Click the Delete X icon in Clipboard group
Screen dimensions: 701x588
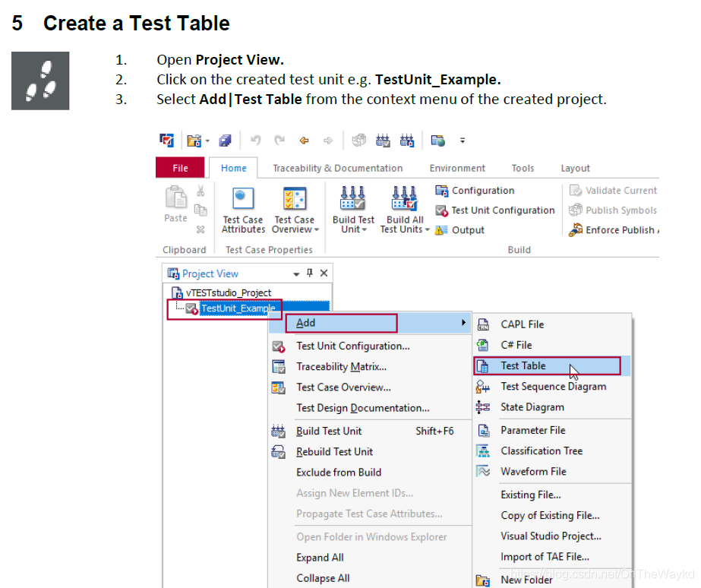click(201, 229)
